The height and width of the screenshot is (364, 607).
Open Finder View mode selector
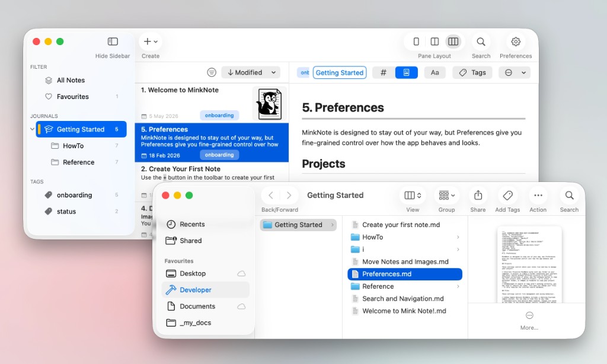tap(413, 195)
